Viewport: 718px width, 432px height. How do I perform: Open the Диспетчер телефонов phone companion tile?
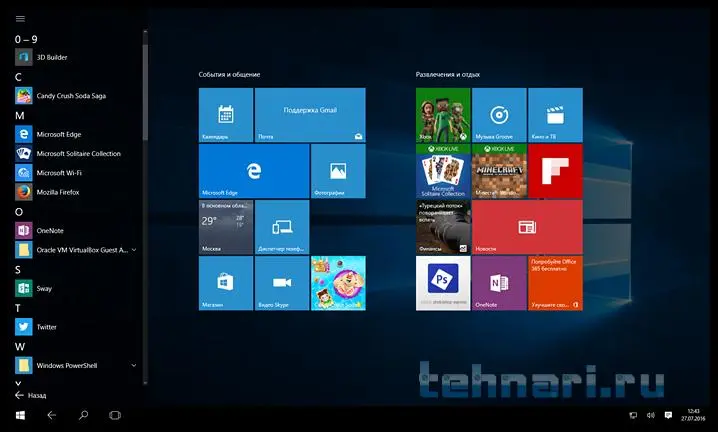coord(282,227)
